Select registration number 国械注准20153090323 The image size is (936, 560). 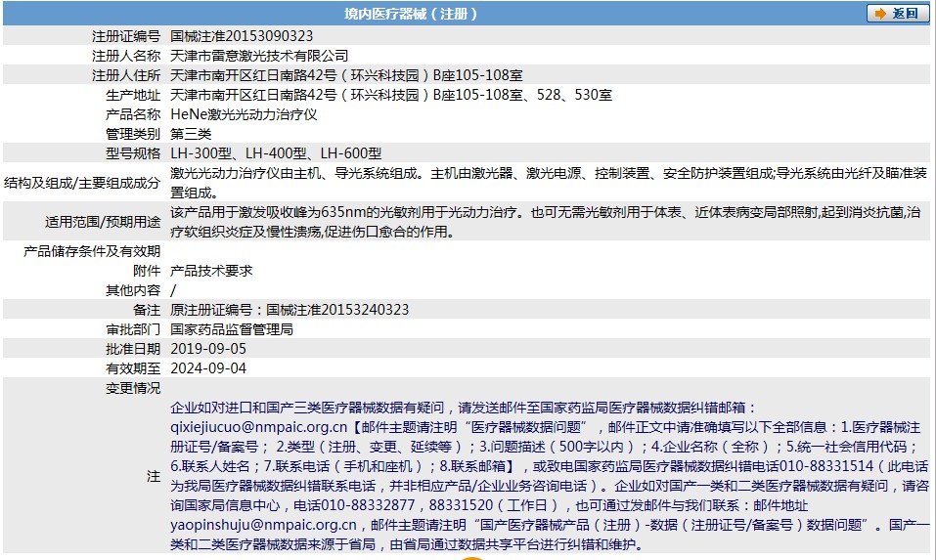pos(242,36)
